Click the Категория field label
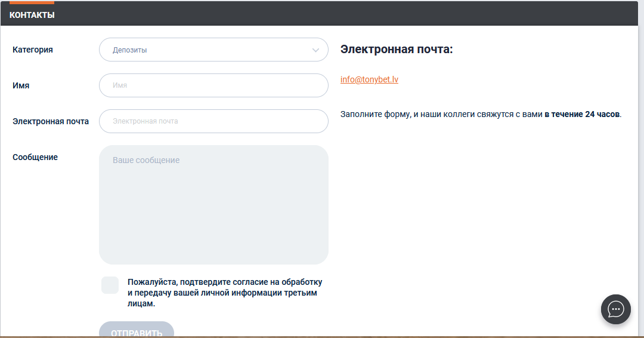644x338 pixels. [x=33, y=50]
